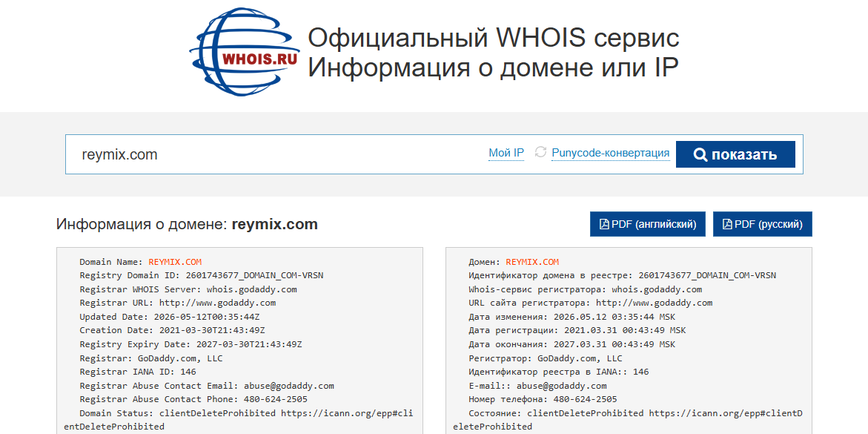This screenshot has width=868, height=434.
Task: Click the red REYMIX.COM after 'Domain Name:'
Action: tap(175, 262)
